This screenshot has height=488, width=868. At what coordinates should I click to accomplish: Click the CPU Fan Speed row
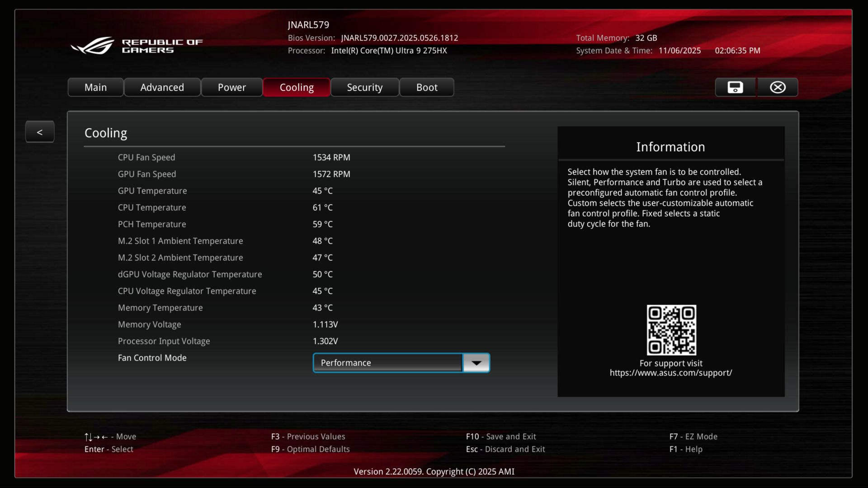click(146, 157)
